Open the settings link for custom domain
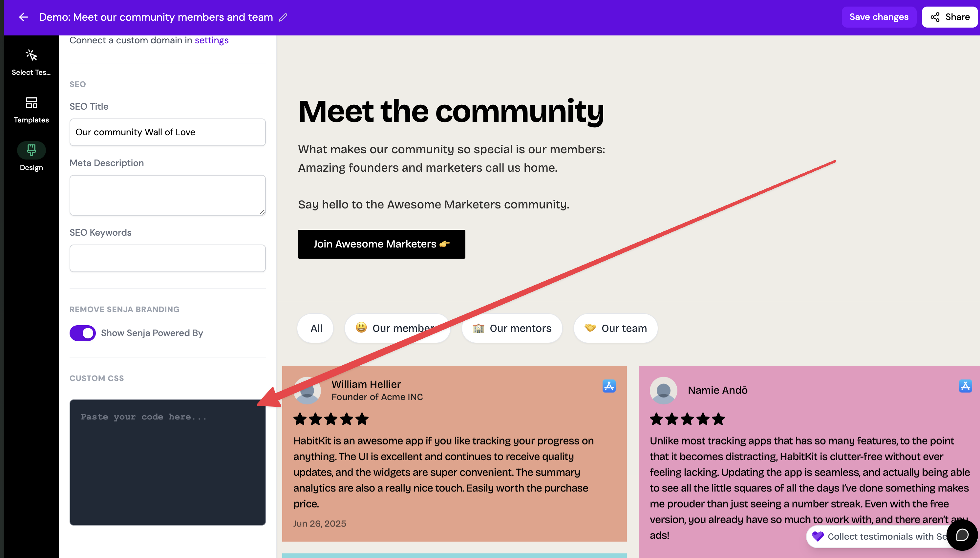 (211, 40)
